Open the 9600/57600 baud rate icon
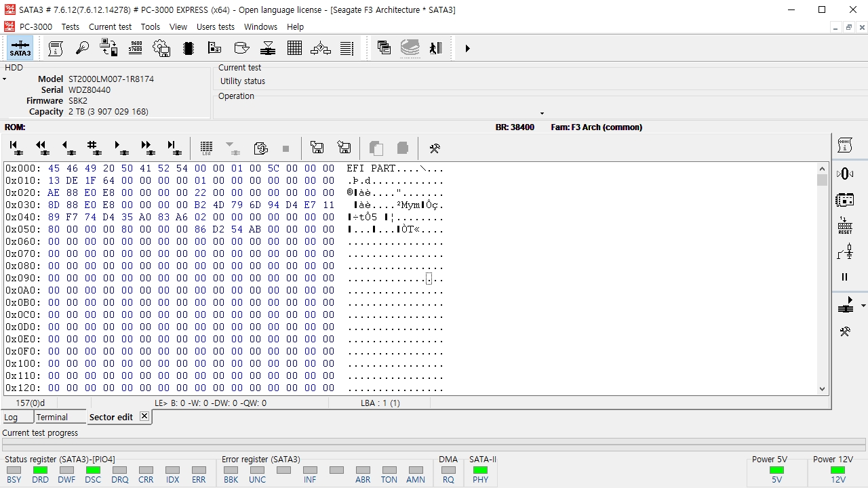The height and width of the screenshot is (488, 868). pyautogui.click(x=135, y=48)
